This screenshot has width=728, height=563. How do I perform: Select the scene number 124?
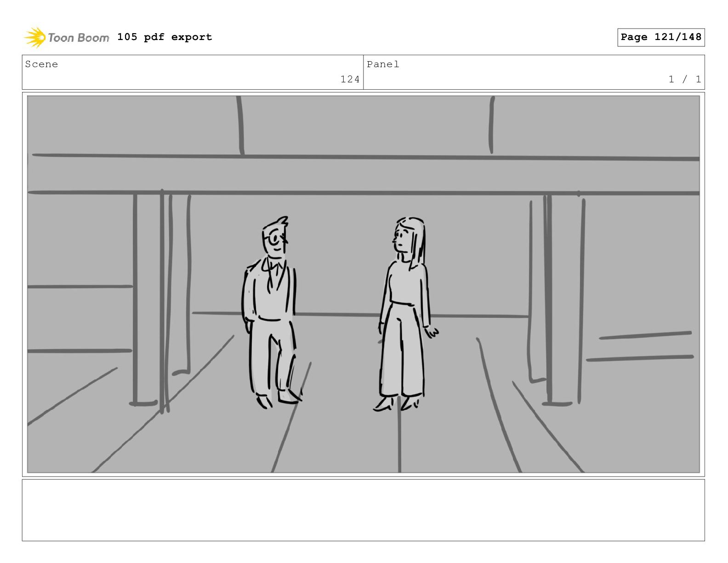pos(350,79)
